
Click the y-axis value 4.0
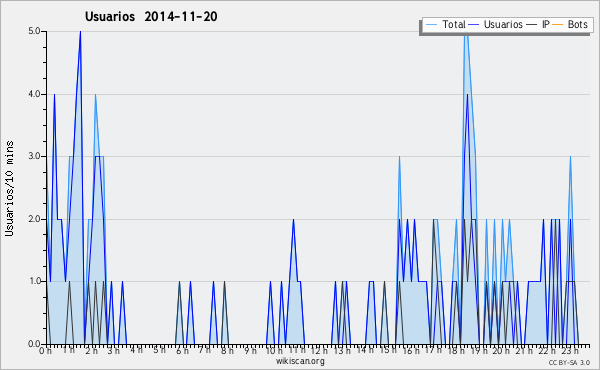point(34,94)
